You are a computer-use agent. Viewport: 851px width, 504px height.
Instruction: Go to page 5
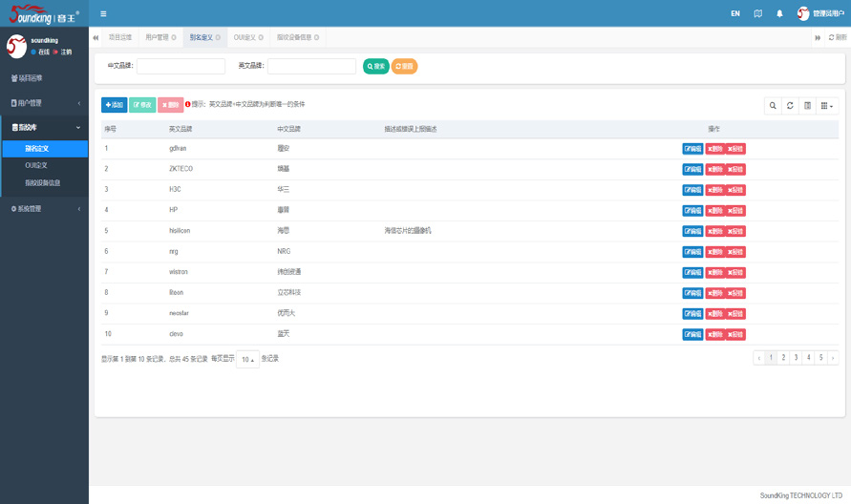(x=820, y=358)
